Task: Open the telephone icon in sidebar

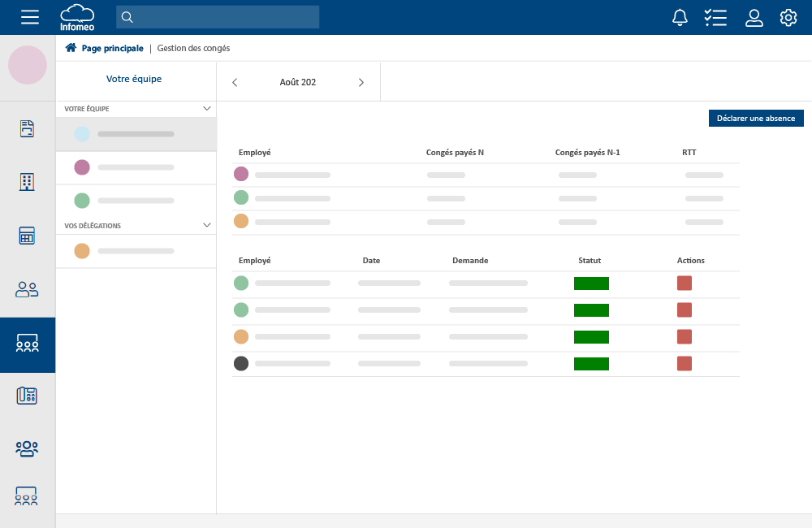Action: pyautogui.click(x=28, y=396)
